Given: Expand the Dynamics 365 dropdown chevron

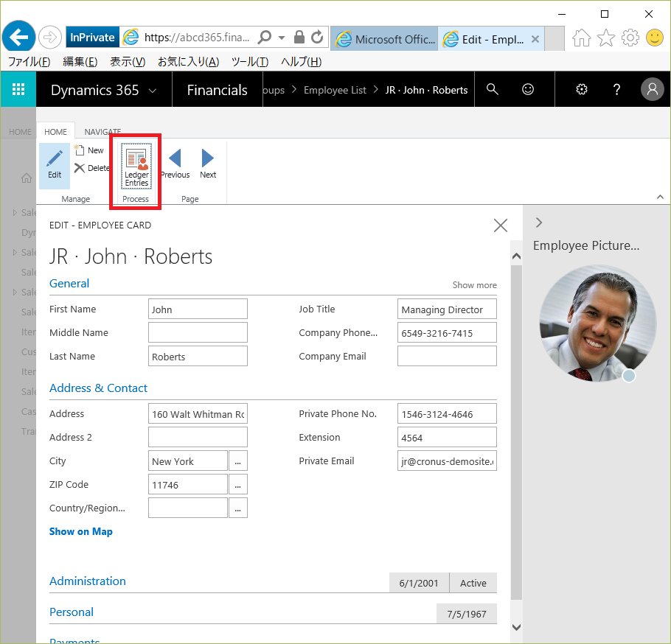Looking at the screenshot, I should click(x=153, y=91).
